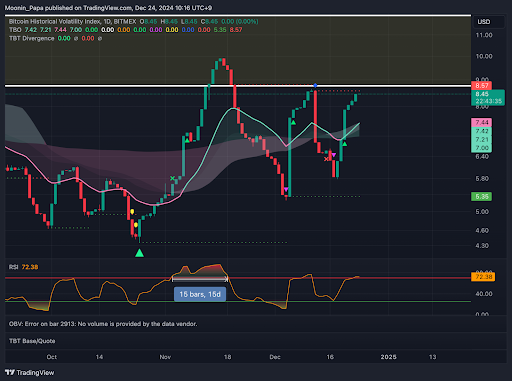Click the green X marker near early November
The width and height of the screenshot is (512, 381).
point(172,178)
